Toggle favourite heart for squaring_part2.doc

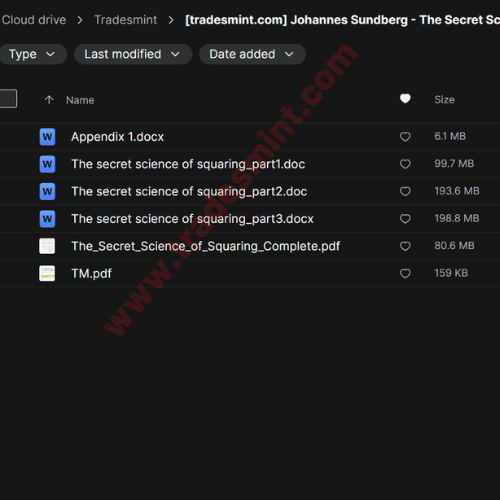point(405,191)
